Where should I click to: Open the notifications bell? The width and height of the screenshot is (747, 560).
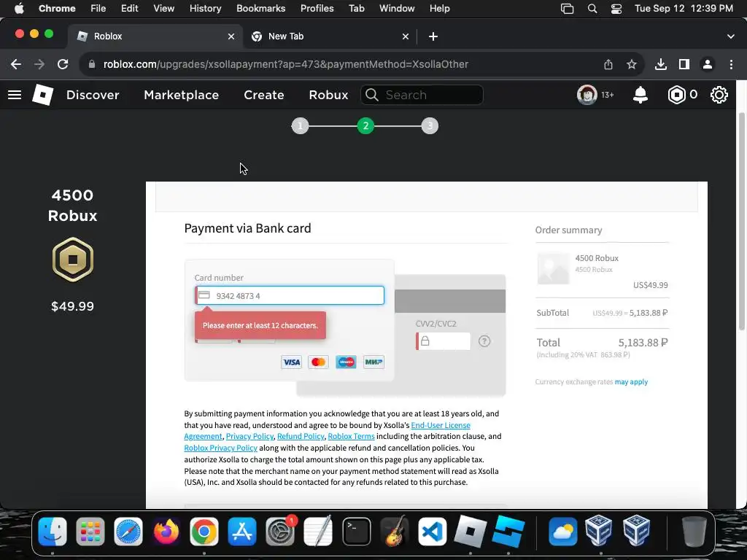click(640, 95)
